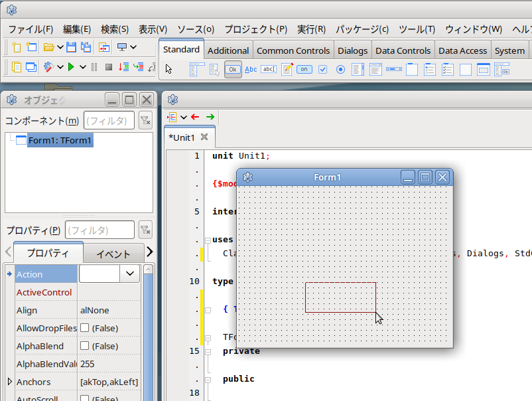Click the Save file icon

(x=72, y=47)
